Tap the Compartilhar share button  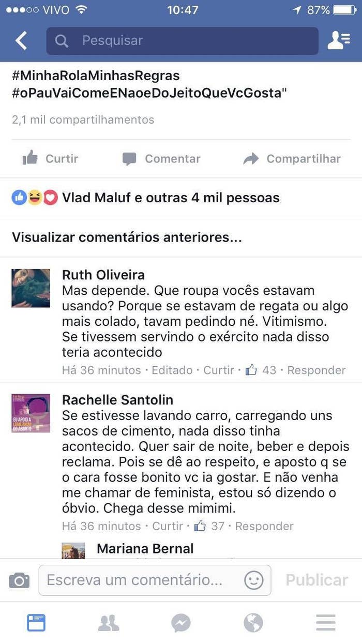click(x=292, y=159)
